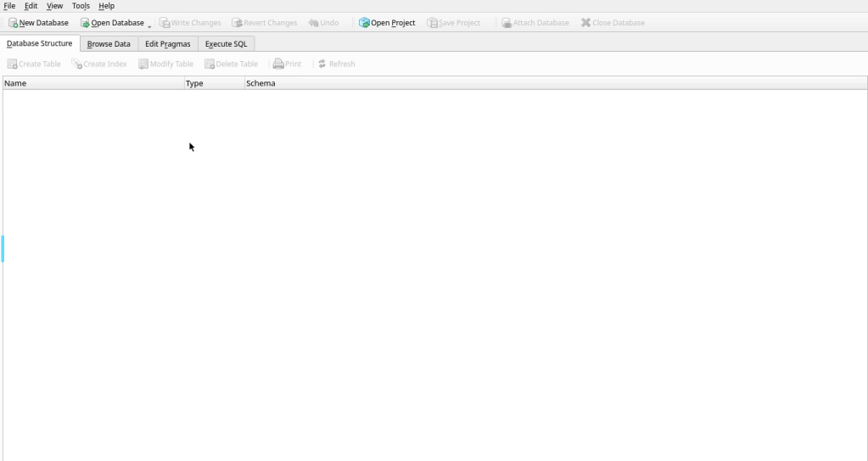The image size is (868, 461).
Task: Click the Undo toolbar icon
Action: click(313, 23)
